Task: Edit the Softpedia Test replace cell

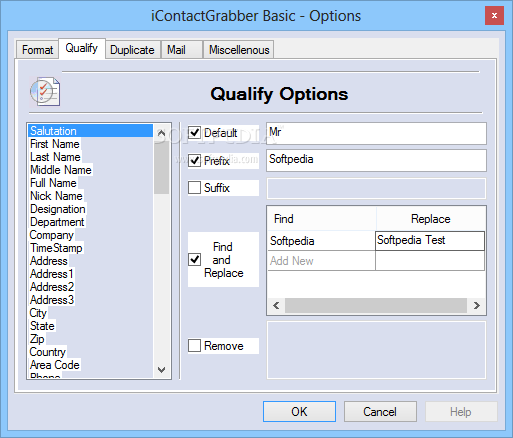Action: pyautogui.click(x=430, y=241)
